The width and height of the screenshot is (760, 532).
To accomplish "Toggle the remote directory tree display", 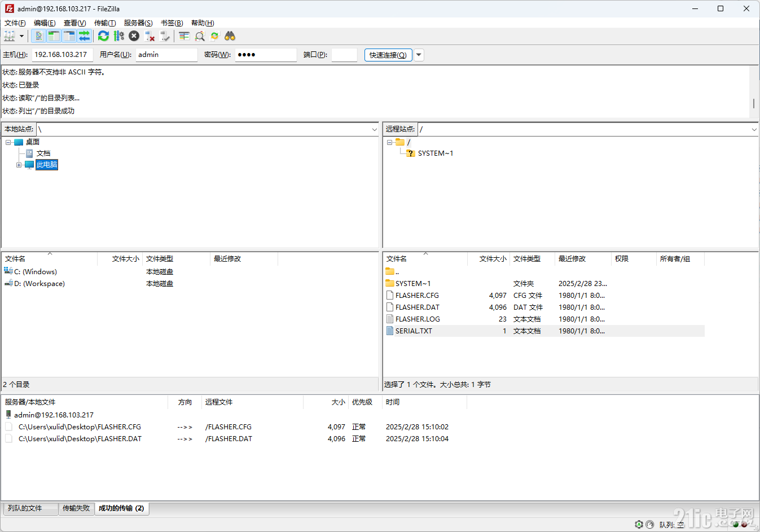I will [x=69, y=36].
